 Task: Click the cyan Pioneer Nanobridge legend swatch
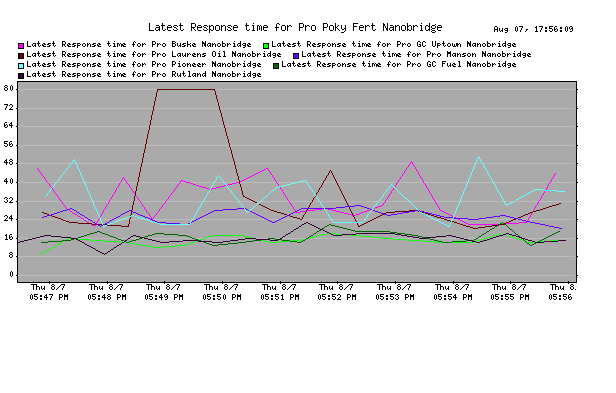click(21, 66)
